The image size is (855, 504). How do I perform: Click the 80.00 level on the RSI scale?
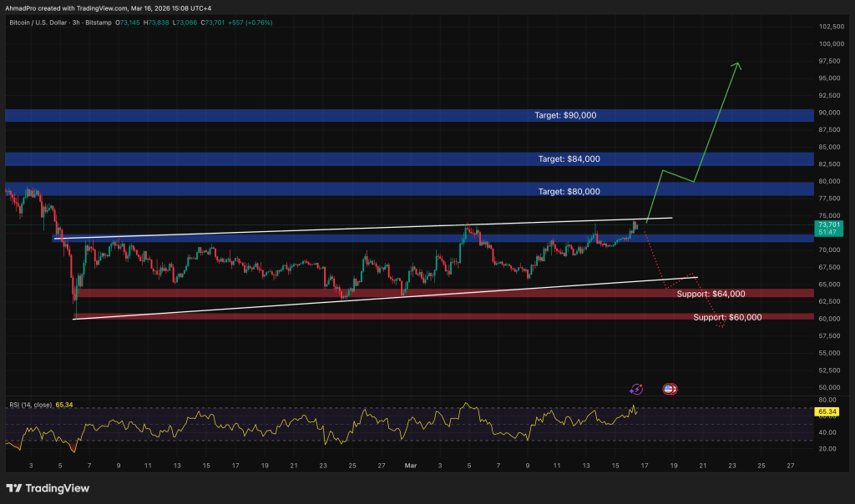coord(827,400)
